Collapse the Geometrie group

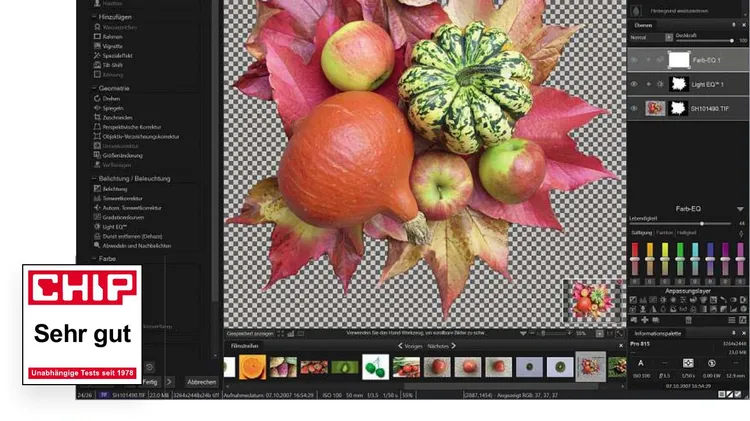tap(94, 88)
